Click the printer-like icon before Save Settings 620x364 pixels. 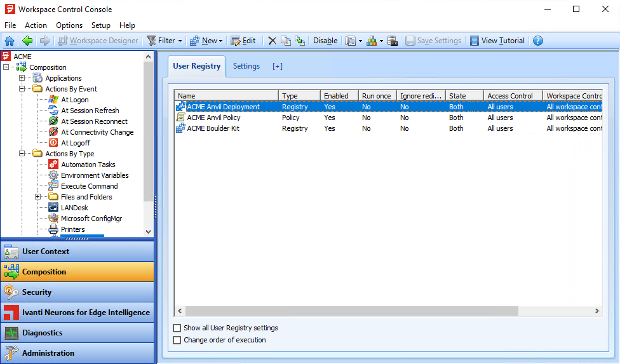click(x=392, y=41)
